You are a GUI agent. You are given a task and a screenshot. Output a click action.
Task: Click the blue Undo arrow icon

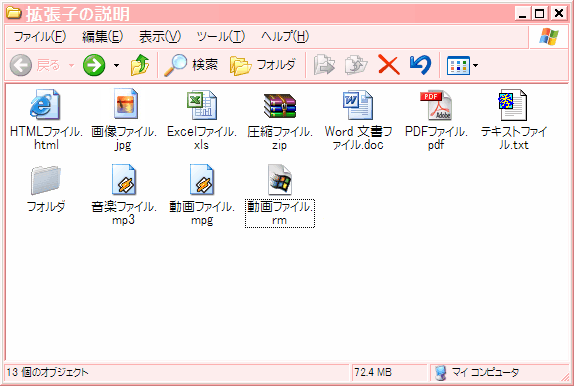click(x=420, y=65)
